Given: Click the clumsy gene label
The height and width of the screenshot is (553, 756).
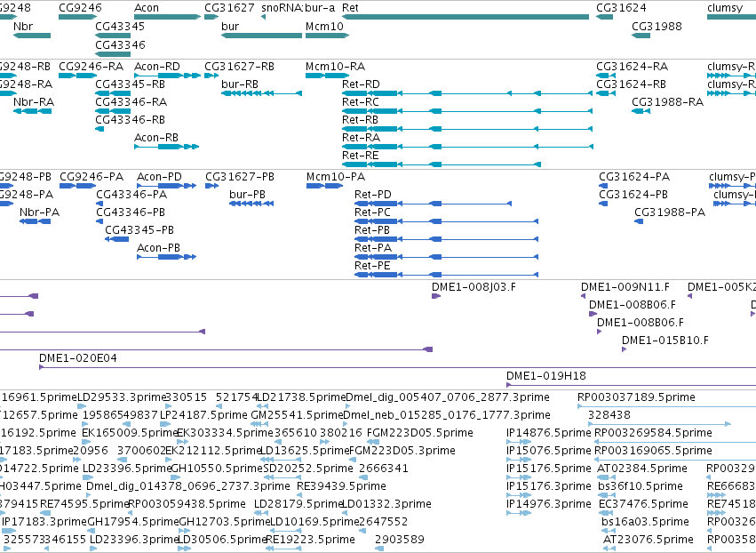Looking at the screenshot, I should click(x=725, y=8).
